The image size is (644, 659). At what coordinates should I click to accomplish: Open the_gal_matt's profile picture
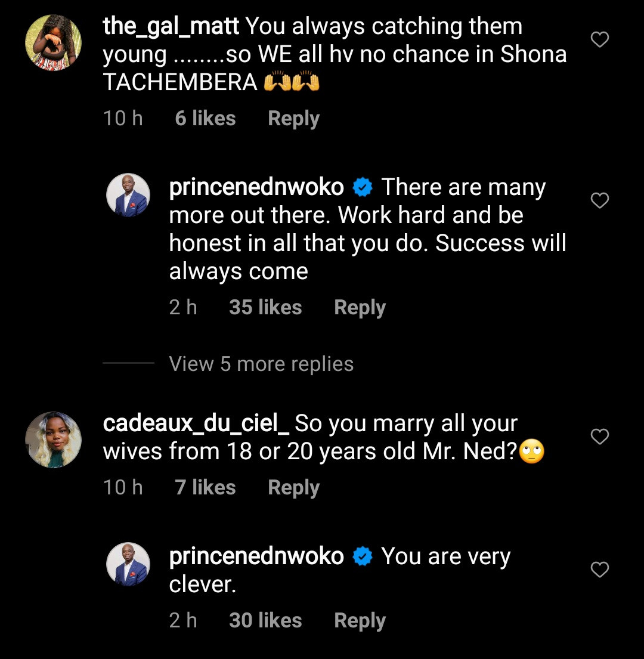(x=53, y=42)
